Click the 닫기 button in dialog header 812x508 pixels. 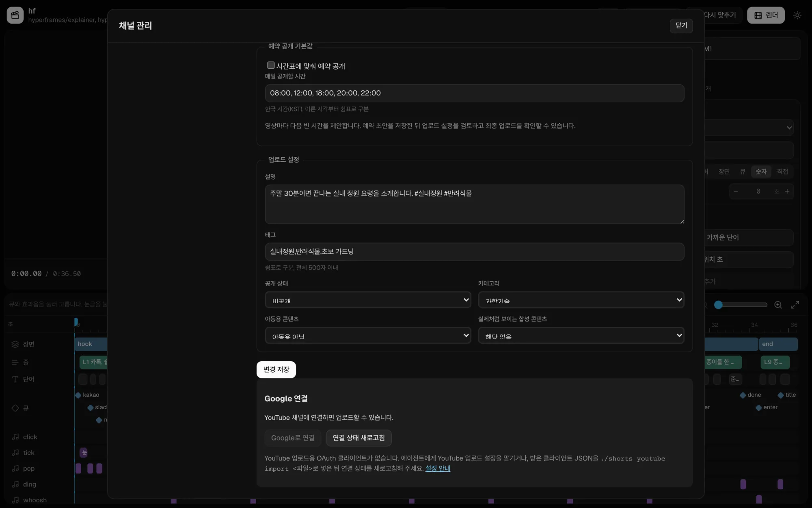(681, 25)
